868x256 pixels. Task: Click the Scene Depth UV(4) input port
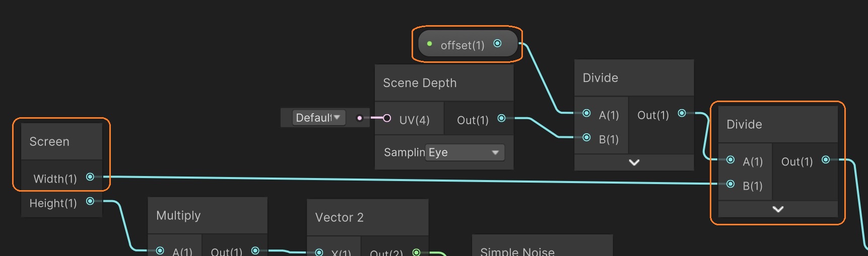[x=387, y=119]
